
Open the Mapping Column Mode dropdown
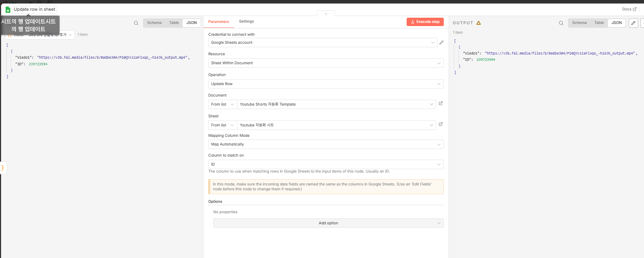click(325, 144)
